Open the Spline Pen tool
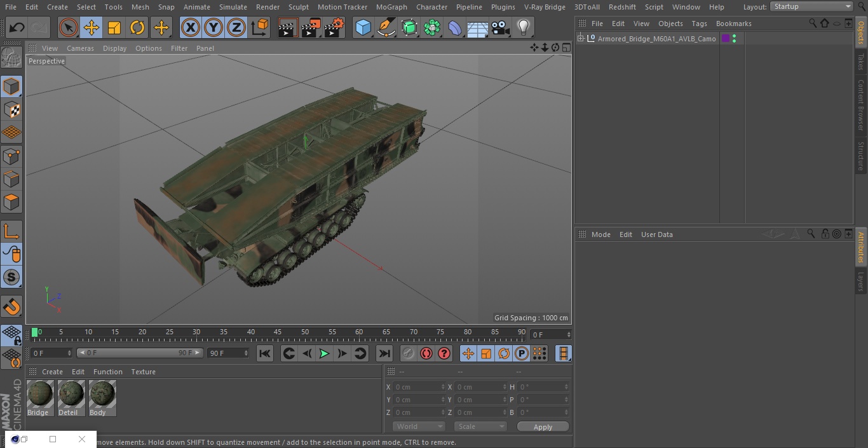Viewport: 868px width, 448px height. tap(386, 27)
